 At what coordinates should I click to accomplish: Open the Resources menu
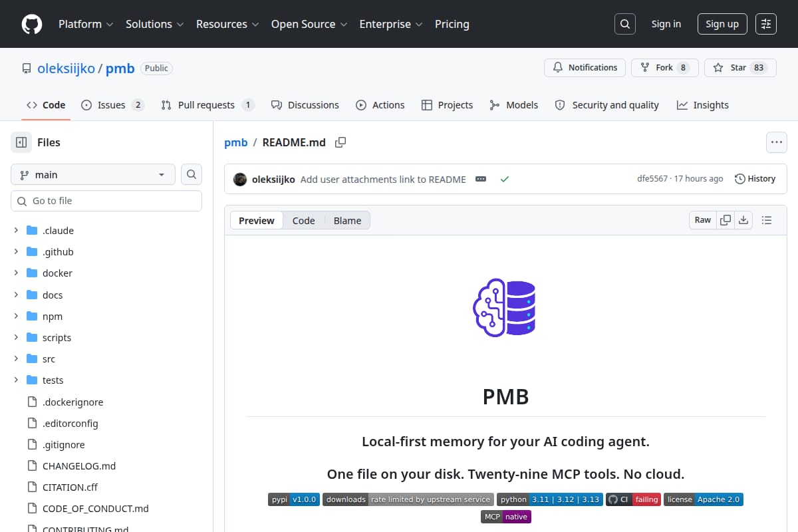click(227, 24)
